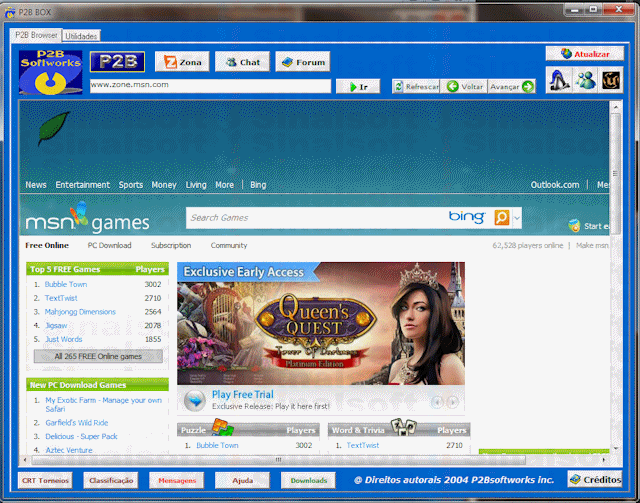Expand the search options dropdown arrow
This screenshot has height=503, width=640.
[x=517, y=218]
